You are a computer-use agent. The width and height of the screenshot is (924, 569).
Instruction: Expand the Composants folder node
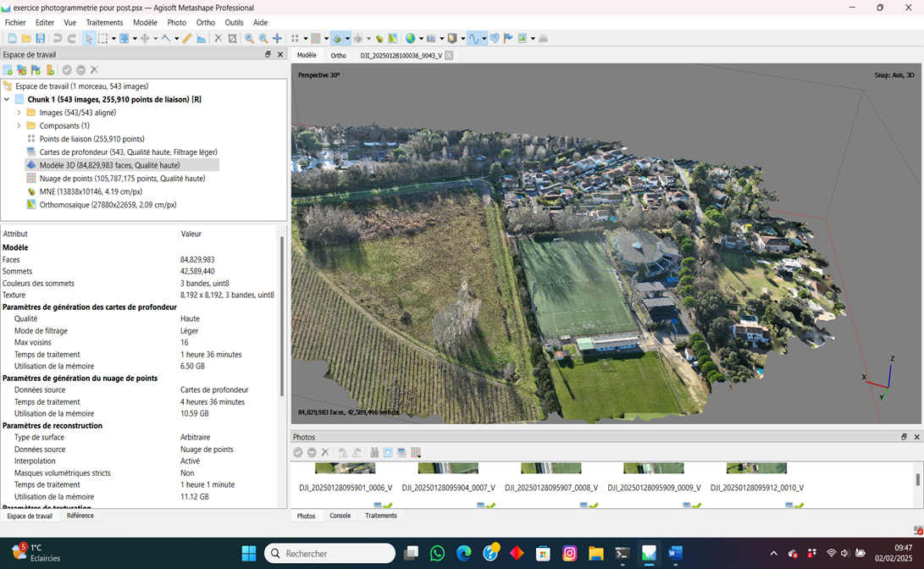point(19,125)
